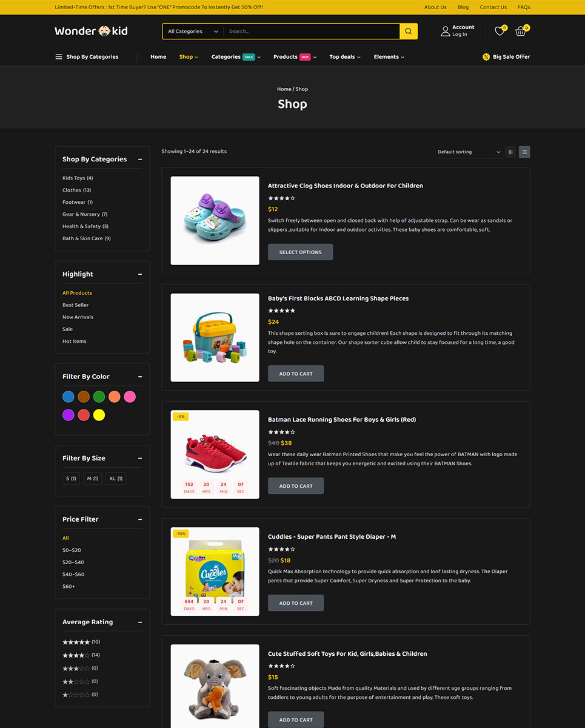Click the Wonder kid logo
The width and height of the screenshot is (585, 728).
point(92,31)
